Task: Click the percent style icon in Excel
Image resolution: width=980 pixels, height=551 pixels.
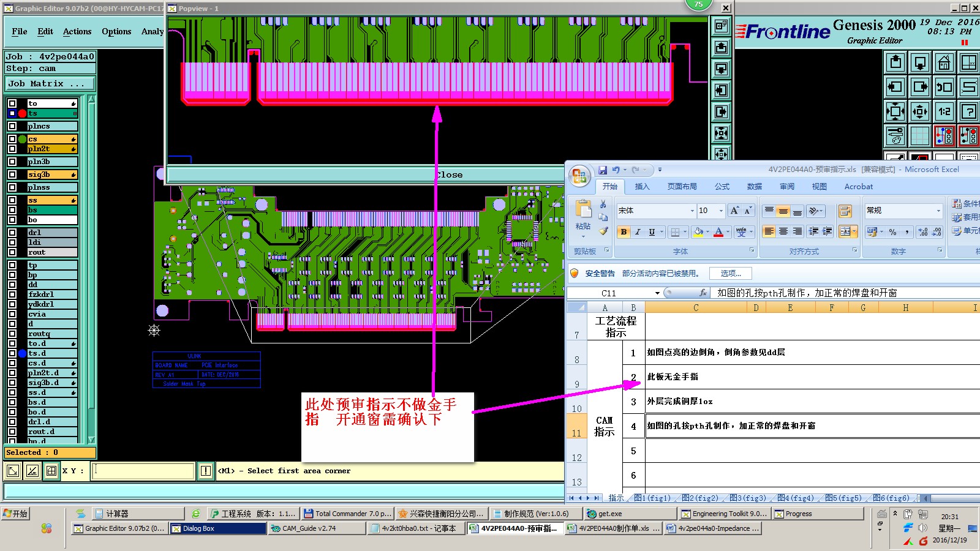Action: pos(892,232)
